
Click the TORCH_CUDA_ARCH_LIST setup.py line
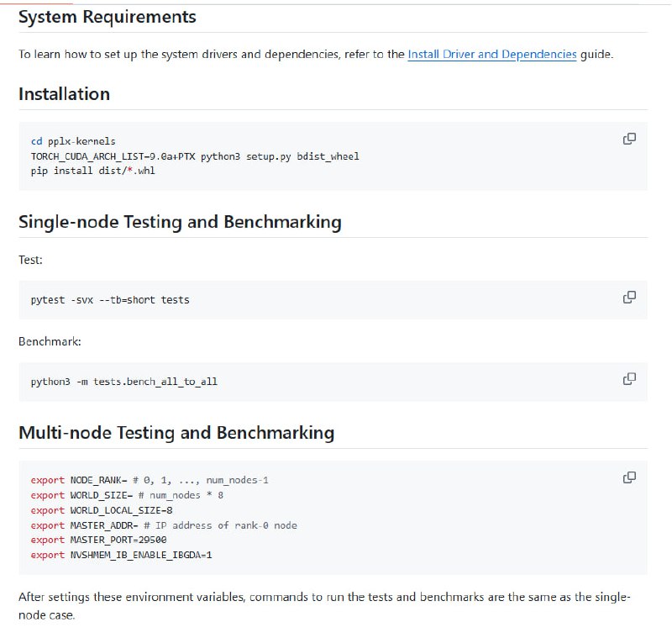pyautogui.click(x=195, y=156)
